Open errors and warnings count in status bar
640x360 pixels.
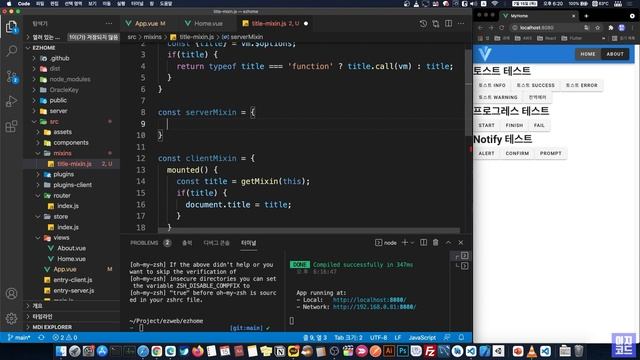coord(65,338)
